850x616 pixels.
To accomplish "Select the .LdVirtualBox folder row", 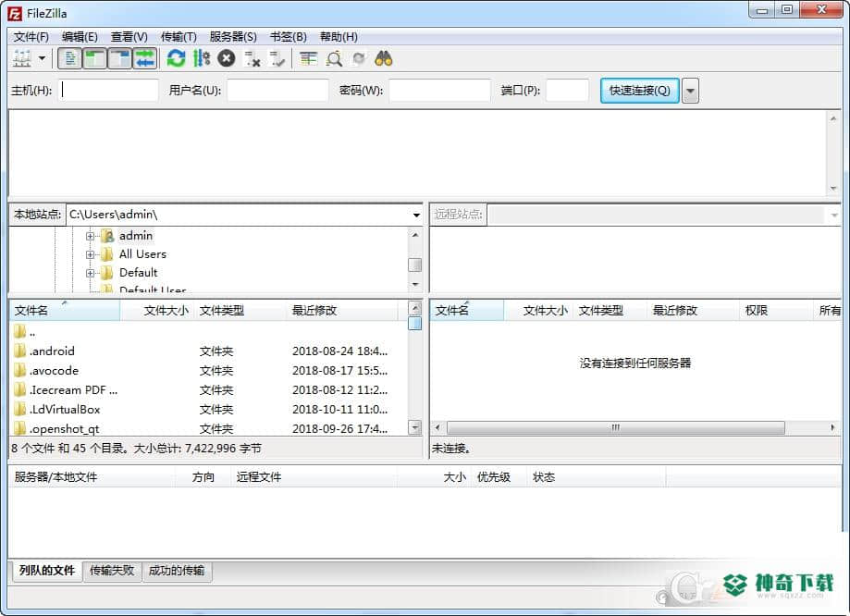I will pyautogui.click(x=208, y=410).
